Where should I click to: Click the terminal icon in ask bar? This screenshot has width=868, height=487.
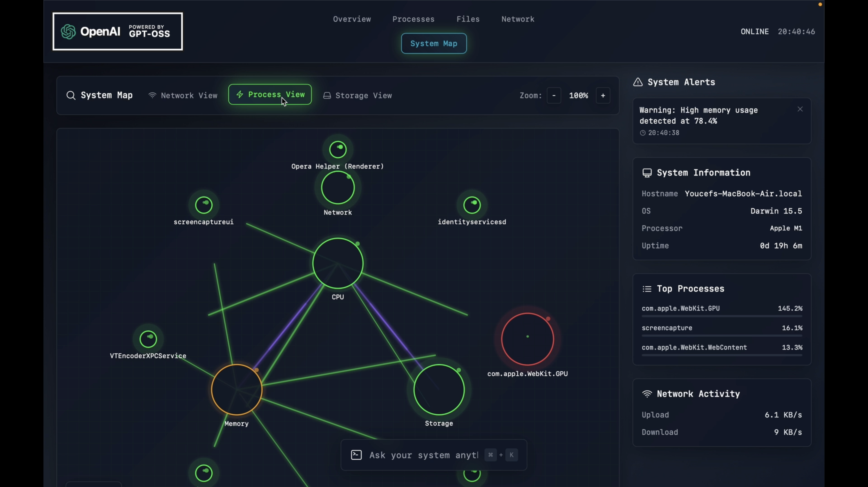[356, 455]
